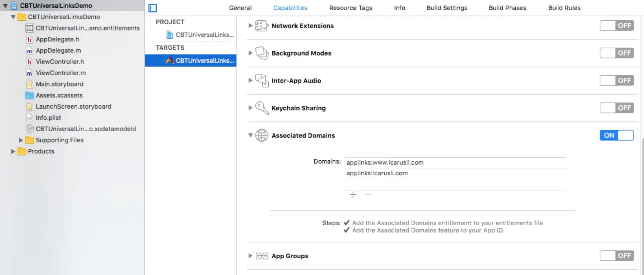Click the ViewController.h header file icon

point(30,61)
